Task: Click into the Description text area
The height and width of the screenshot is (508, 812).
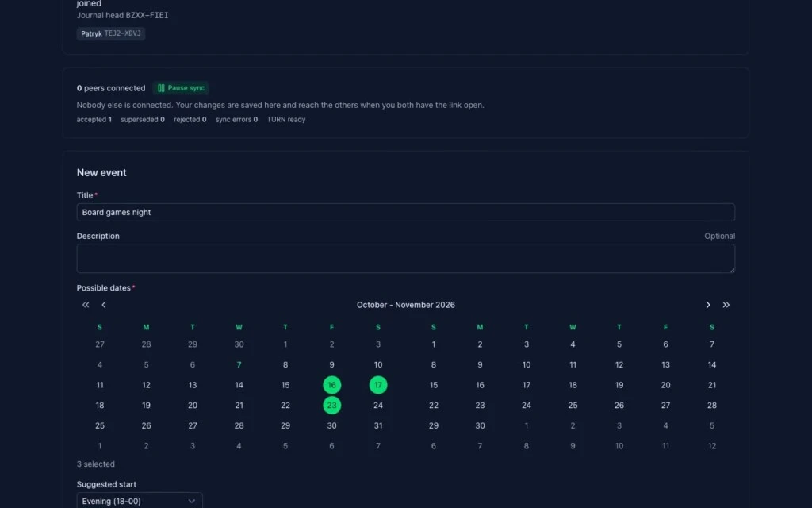Action: pyautogui.click(x=405, y=259)
